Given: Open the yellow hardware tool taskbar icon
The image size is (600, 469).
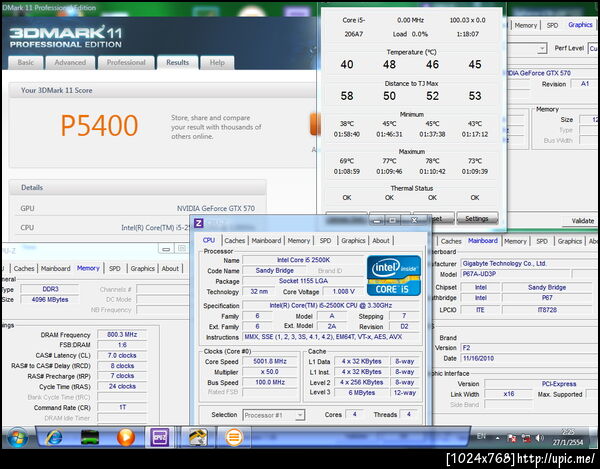Looking at the screenshot, I should [x=198, y=437].
